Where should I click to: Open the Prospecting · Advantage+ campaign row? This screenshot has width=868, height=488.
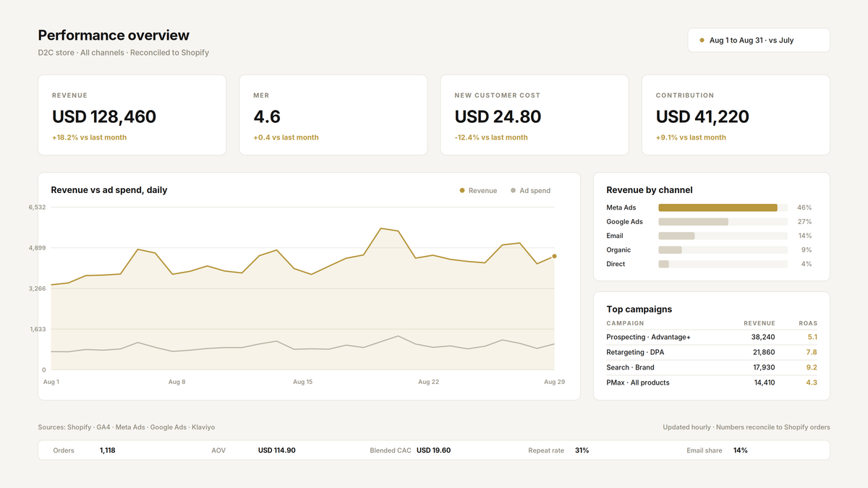click(x=712, y=337)
